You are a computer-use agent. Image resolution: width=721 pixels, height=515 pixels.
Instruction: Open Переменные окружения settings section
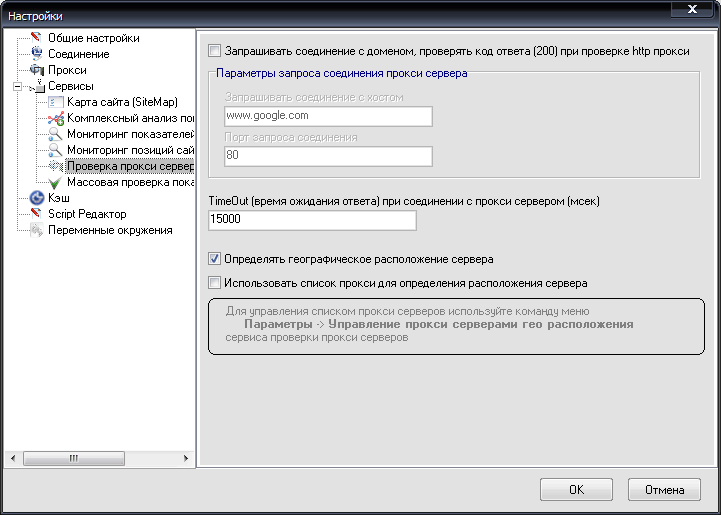(110, 230)
